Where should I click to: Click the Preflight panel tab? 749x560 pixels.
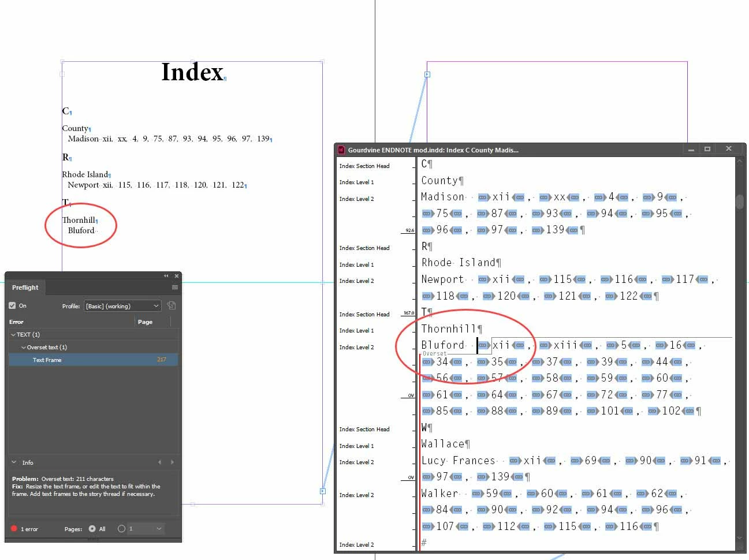coord(25,287)
